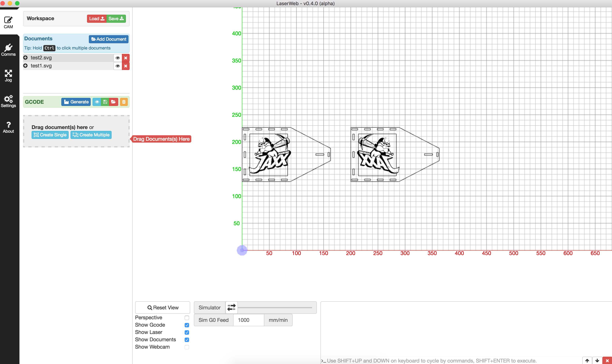Toggle visibility of test2.svg
The height and width of the screenshot is (364, 612).
coord(118,58)
